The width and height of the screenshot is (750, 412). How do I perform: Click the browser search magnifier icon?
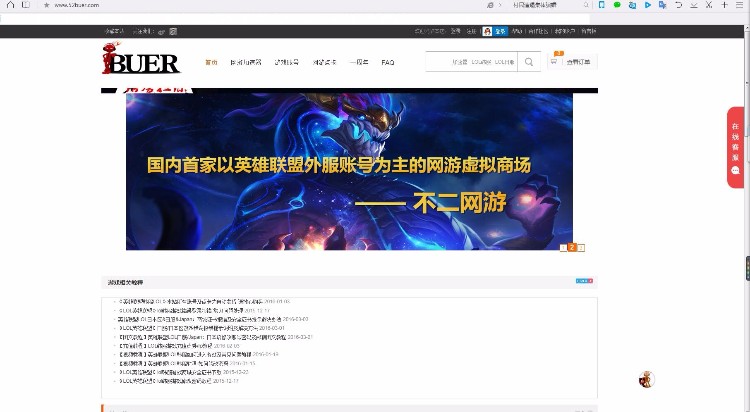[x=586, y=5]
